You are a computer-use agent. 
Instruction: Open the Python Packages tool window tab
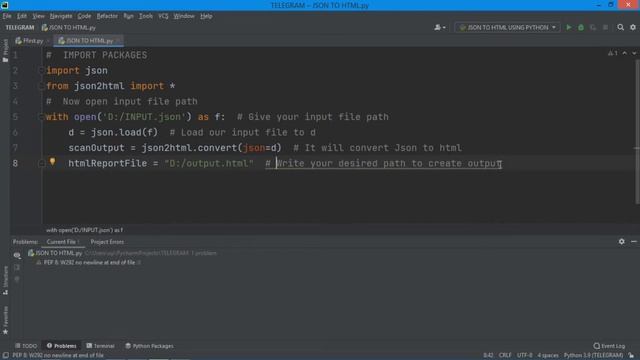click(149, 346)
